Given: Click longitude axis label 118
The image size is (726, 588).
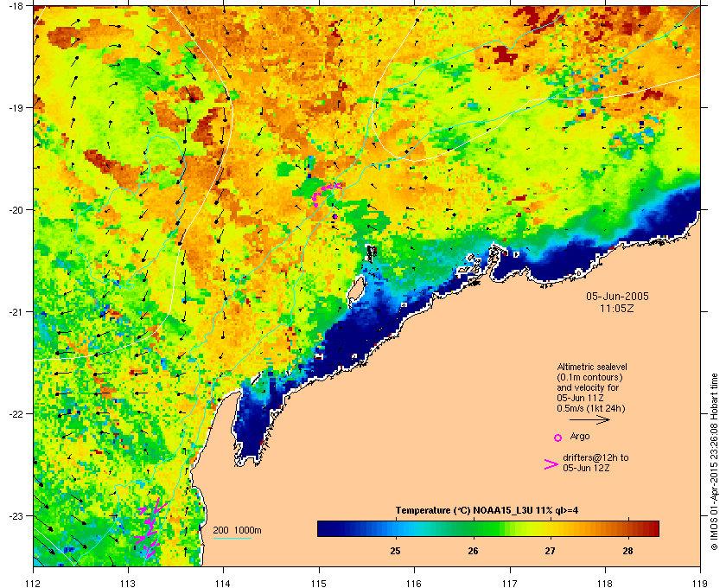Looking at the screenshot, I should (605, 584).
